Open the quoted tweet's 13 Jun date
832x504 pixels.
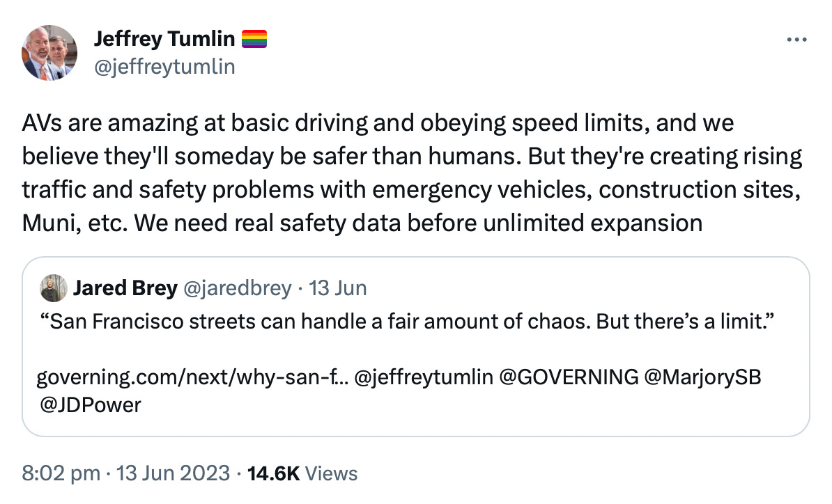tap(337, 288)
